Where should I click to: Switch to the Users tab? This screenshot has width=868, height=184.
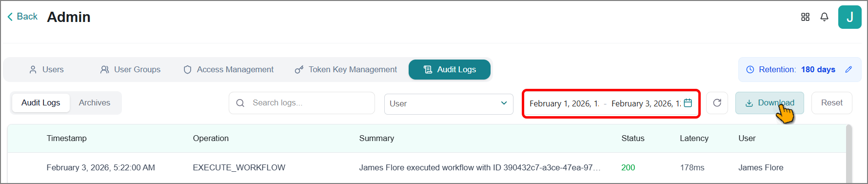click(x=46, y=69)
